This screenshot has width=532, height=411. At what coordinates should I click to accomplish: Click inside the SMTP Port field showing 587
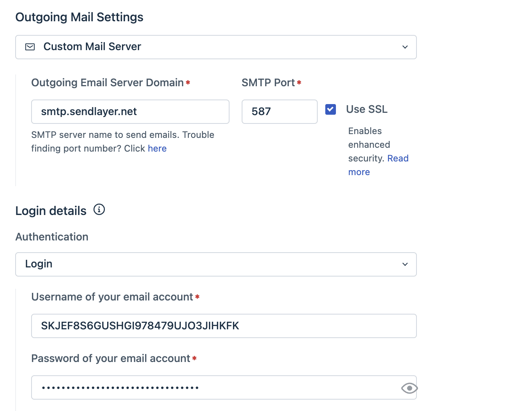tap(279, 111)
